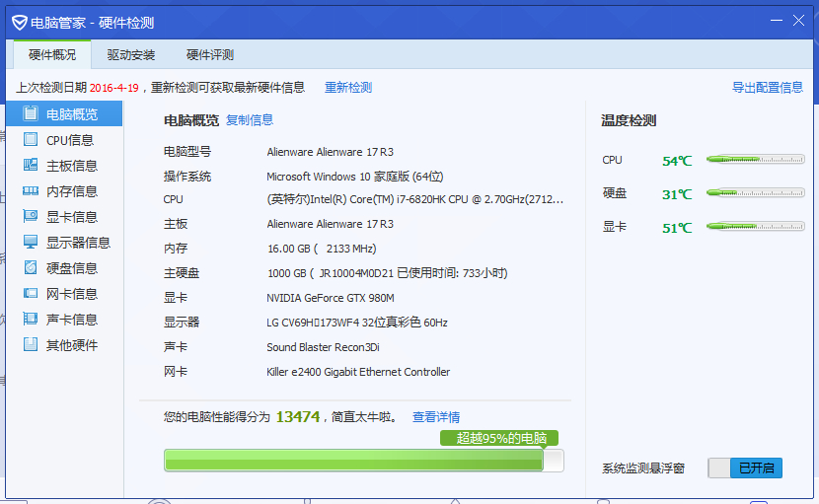Click the last detection date 2016-4-19
The height and width of the screenshot is (504, 819).
point(113,88)
